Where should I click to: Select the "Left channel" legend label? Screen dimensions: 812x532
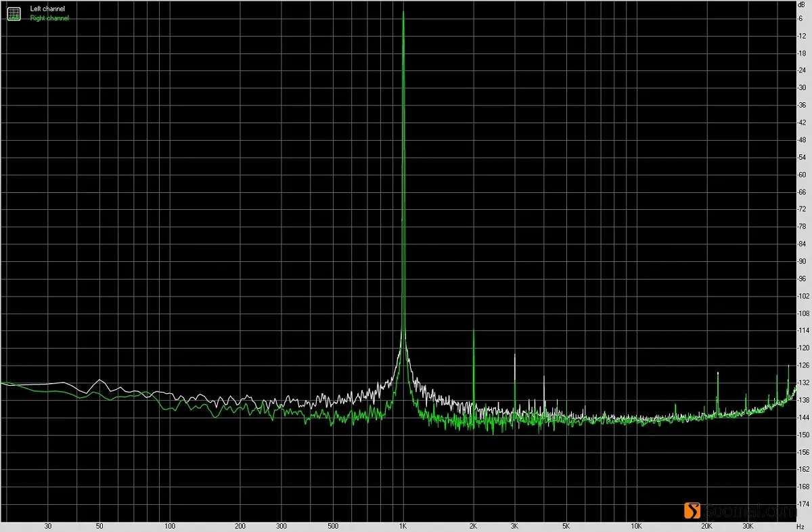47,9
